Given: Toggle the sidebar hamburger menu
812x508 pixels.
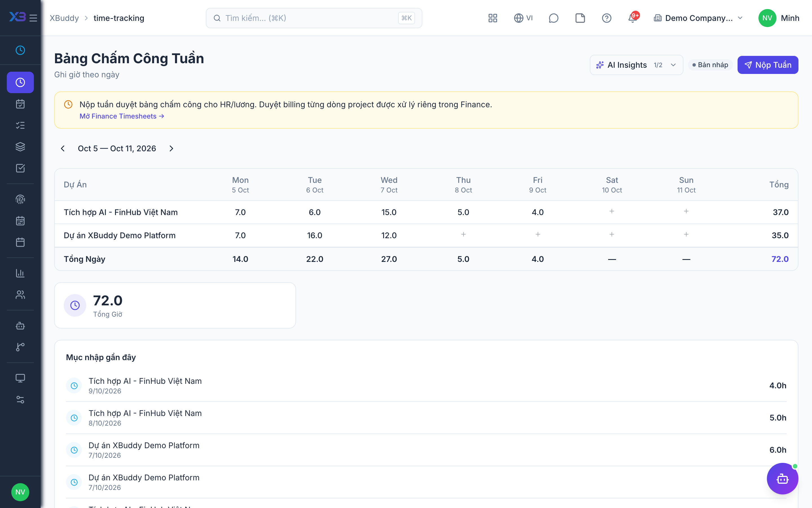Looking at the screenshot, I should click(x=33, y=18).
